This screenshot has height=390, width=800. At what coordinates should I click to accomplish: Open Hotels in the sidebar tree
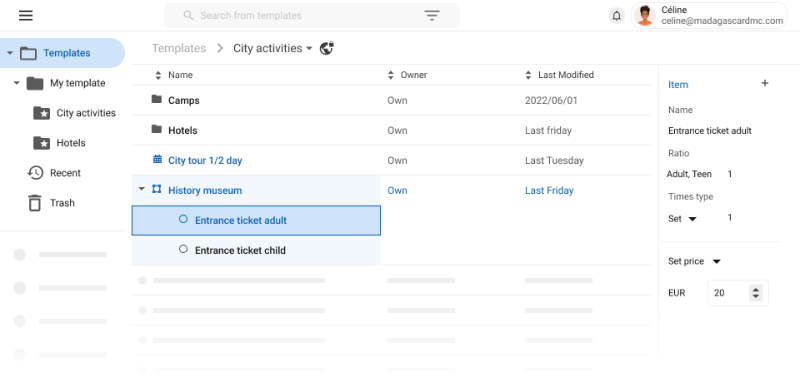[x=71, y=143]
